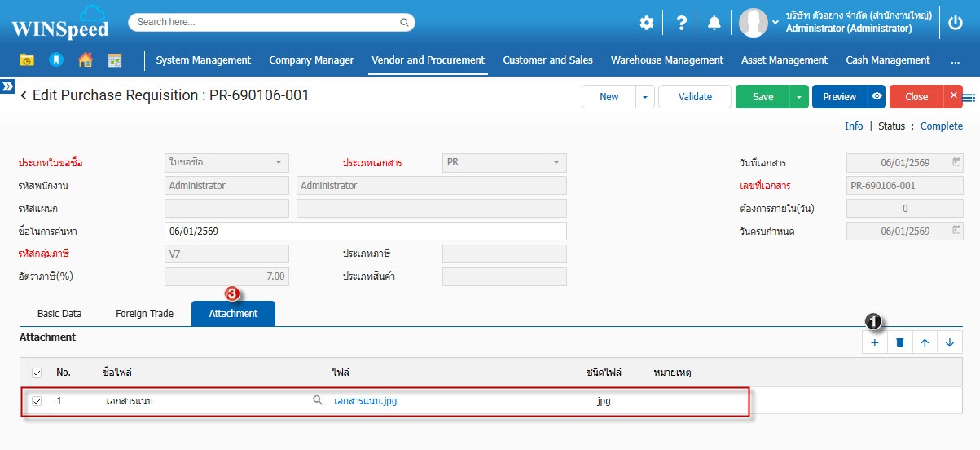Click the trash delete attachment icon
The height and width of the screenshot is (450, 980).
[900, 343]
